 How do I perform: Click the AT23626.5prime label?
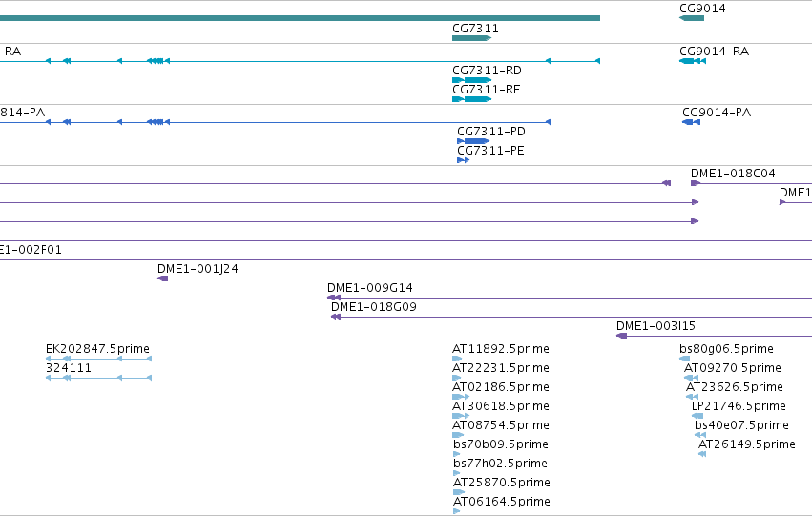[x=735, y=386]
